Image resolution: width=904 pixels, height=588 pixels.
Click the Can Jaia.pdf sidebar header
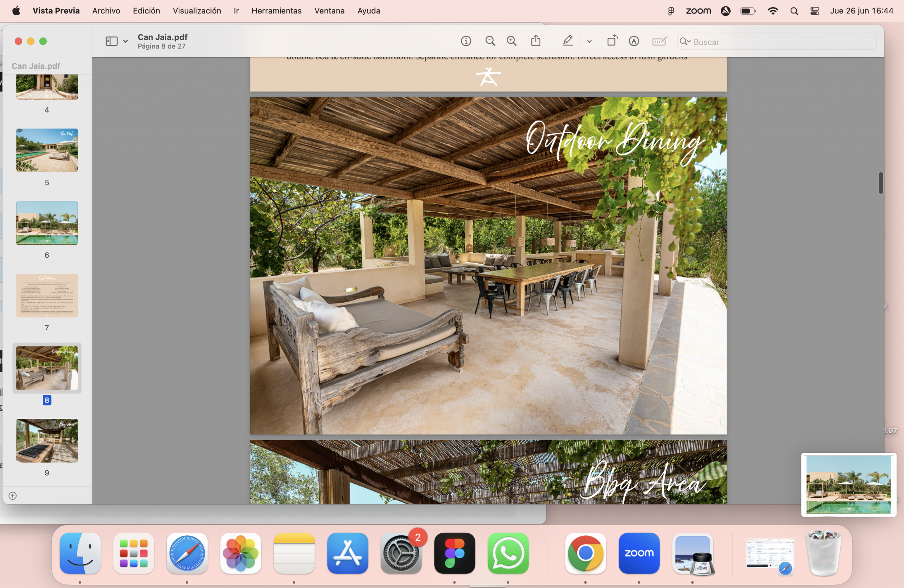click(36, 66)
